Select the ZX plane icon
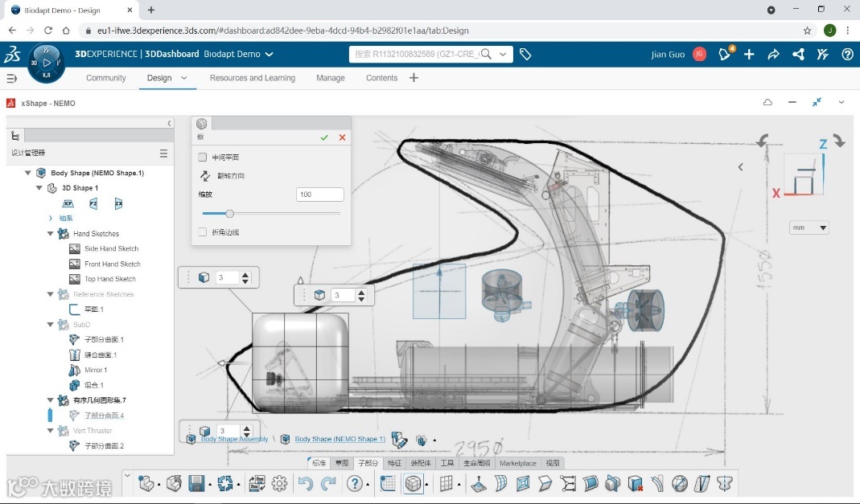Image resolution: width=860 pixels, height=504 pixels. point(118,204)
